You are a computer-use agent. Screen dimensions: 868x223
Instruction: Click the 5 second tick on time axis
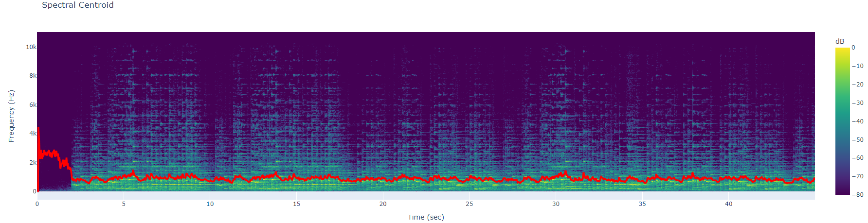click(x=124, y=204)
